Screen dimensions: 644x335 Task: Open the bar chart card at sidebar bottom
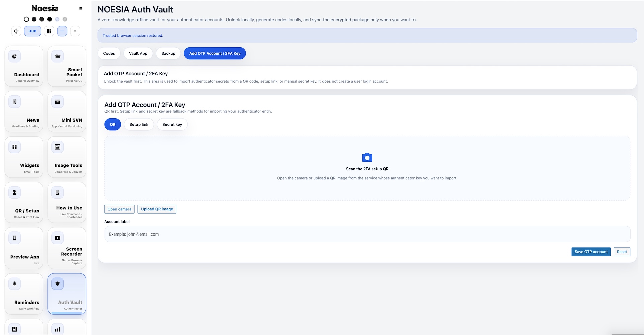pyautogui.click(x=67, y=327)
